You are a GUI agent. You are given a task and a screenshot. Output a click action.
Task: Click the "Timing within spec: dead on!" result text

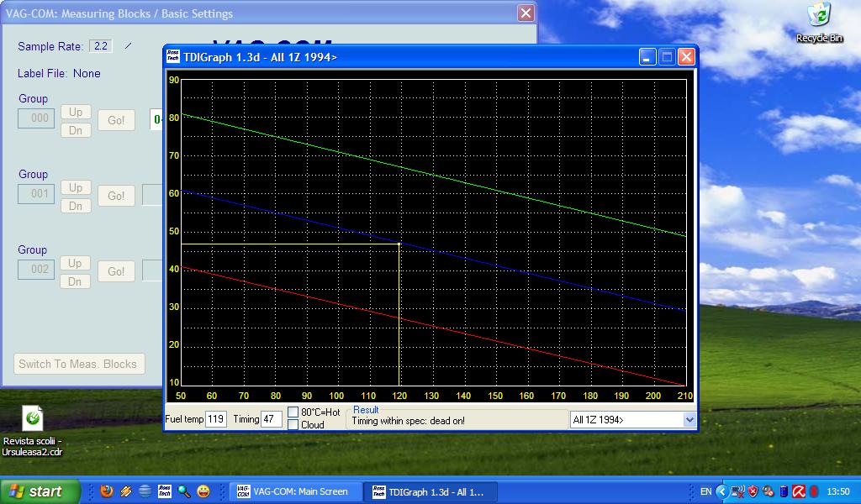coord(408,421)
